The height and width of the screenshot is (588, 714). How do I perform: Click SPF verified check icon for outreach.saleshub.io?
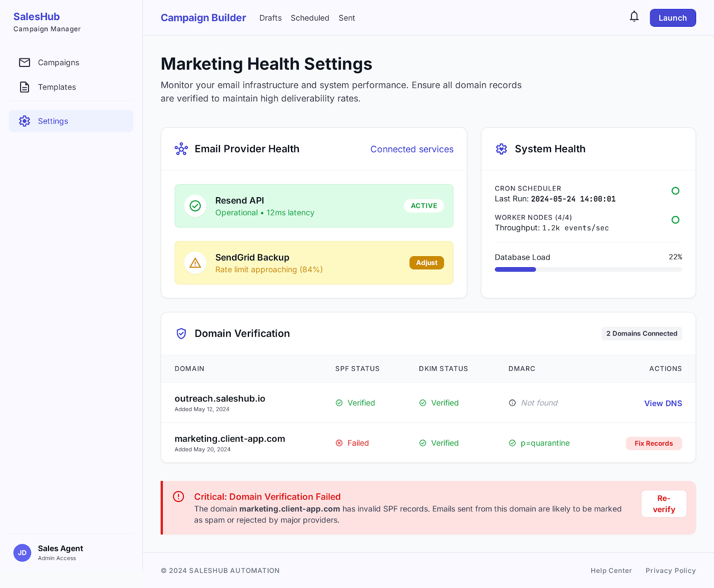tap(339, 403)
